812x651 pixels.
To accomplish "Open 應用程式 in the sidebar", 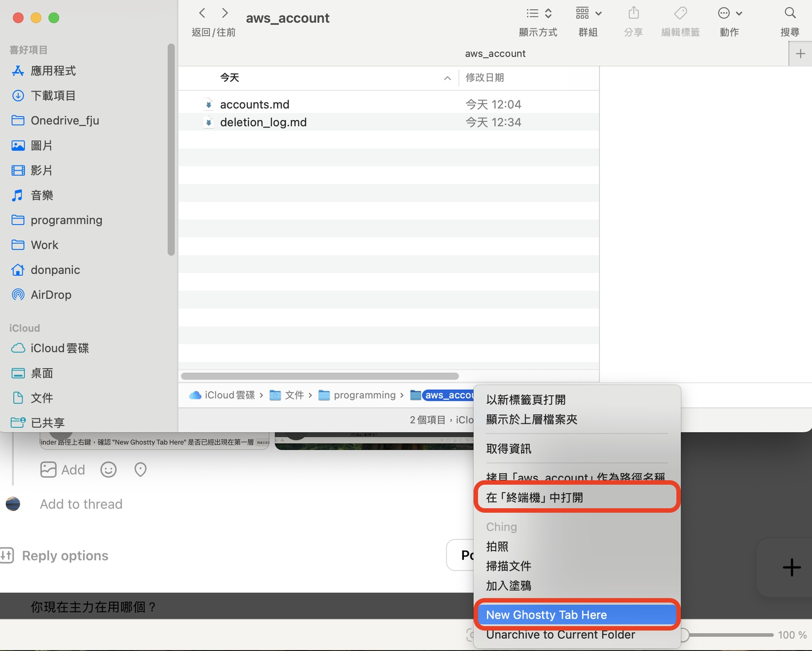I will (x=53, y=71).
